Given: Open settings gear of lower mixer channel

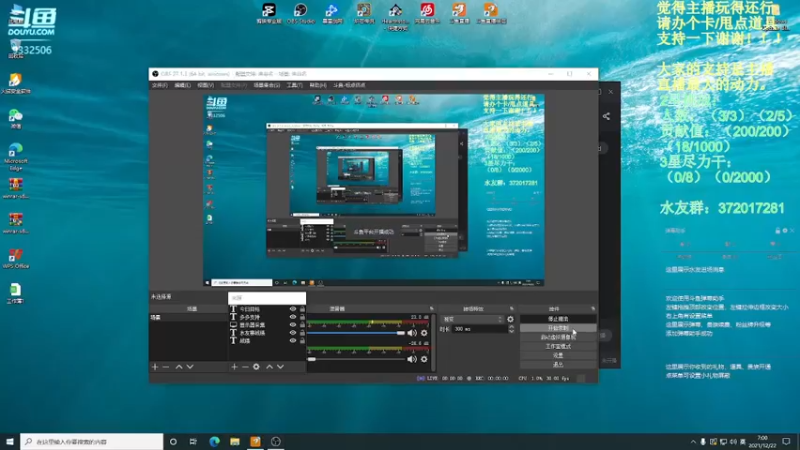Looking at the screenshot, I should (x=424, y=359).
